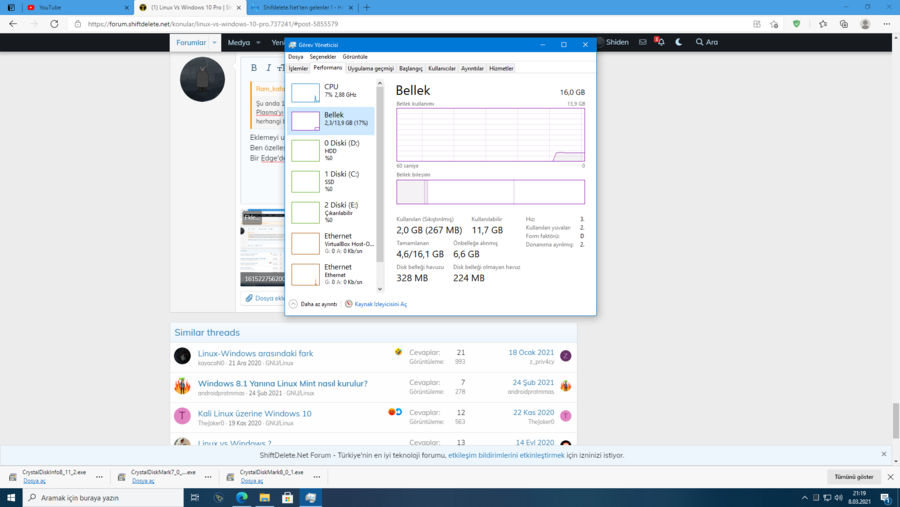Open browser Settings and more menu

(x=887, y=24)
